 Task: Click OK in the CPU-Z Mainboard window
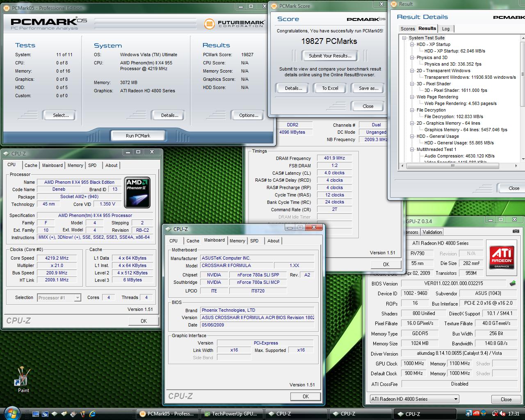point(306,396)
